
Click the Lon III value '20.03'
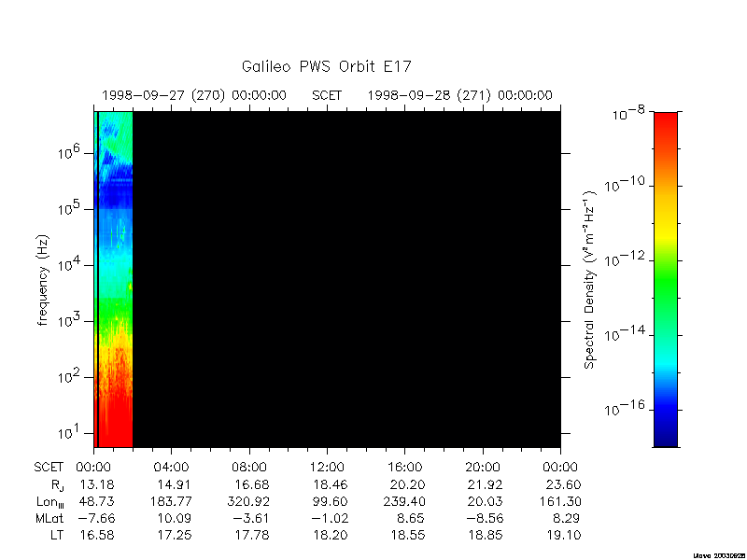click(x=486, y=502)
